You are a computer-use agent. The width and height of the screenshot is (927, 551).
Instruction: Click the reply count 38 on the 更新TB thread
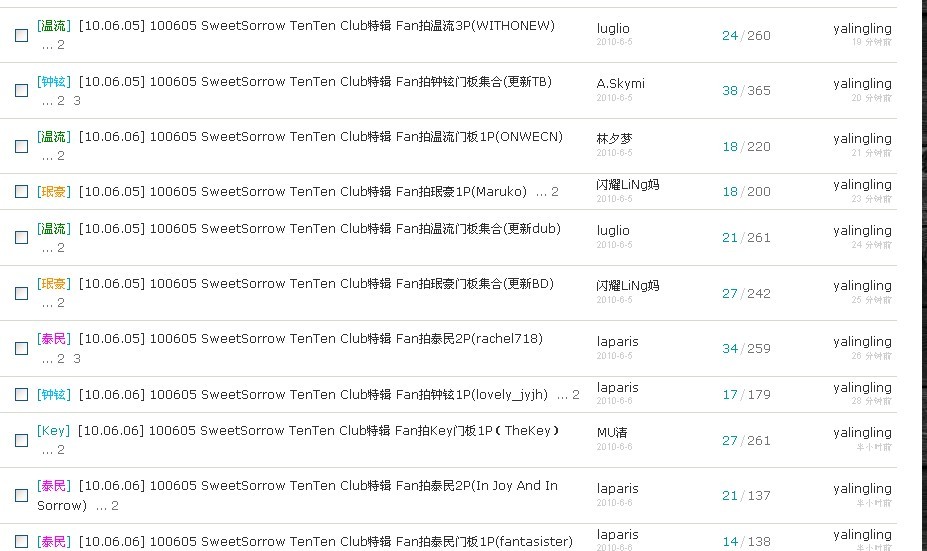729,91
